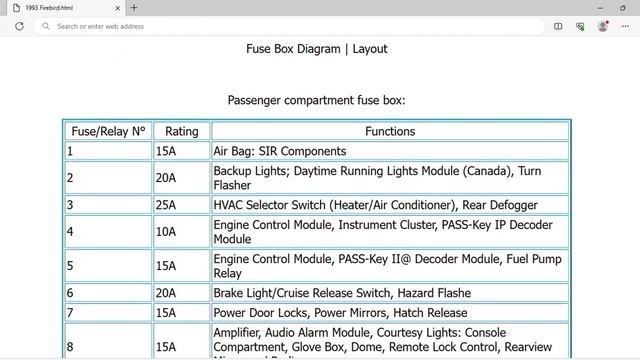Select fuse number cell '6'

click(x=108, y=293)
